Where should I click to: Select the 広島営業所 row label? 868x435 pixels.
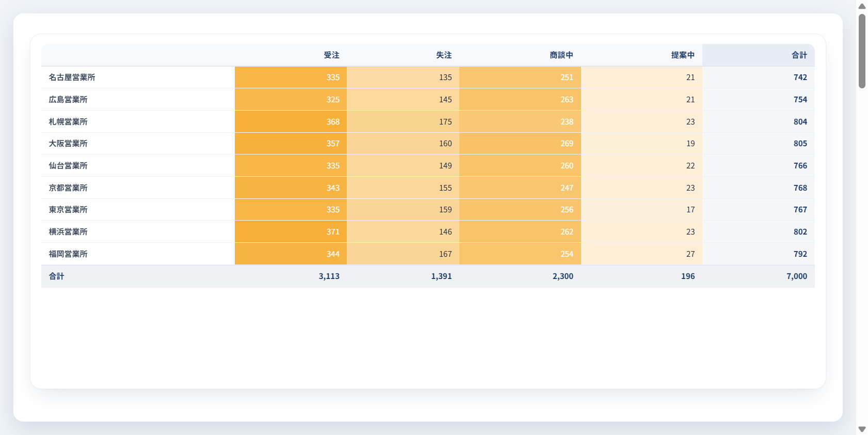tap(138, 100)
